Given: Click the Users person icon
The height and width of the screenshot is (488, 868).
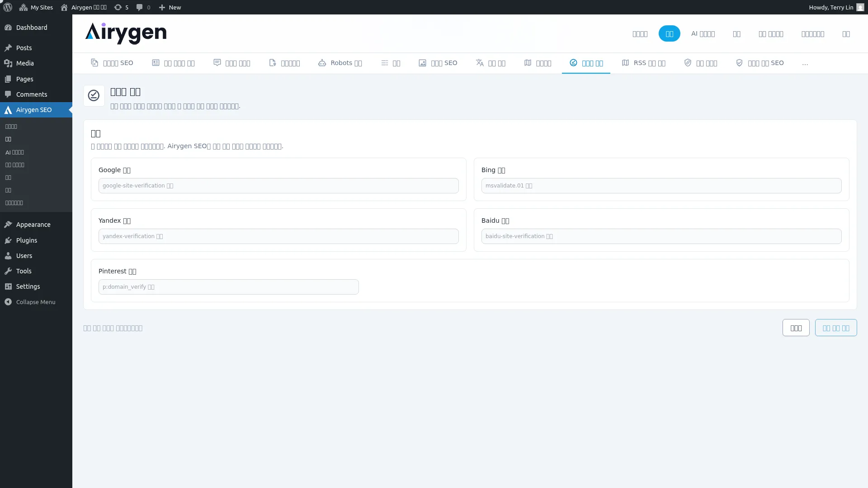Looking at the screenshot, I should click(x=8, y=256).
